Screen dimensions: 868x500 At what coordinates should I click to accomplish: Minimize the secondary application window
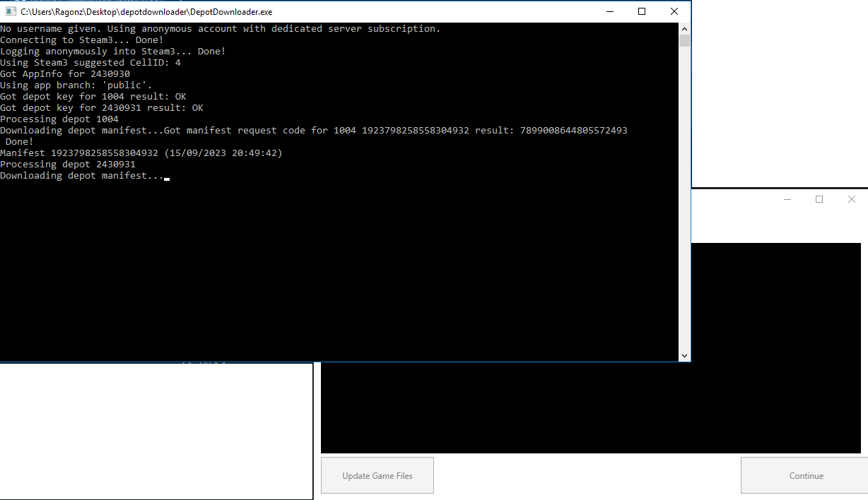click(787, 199)
